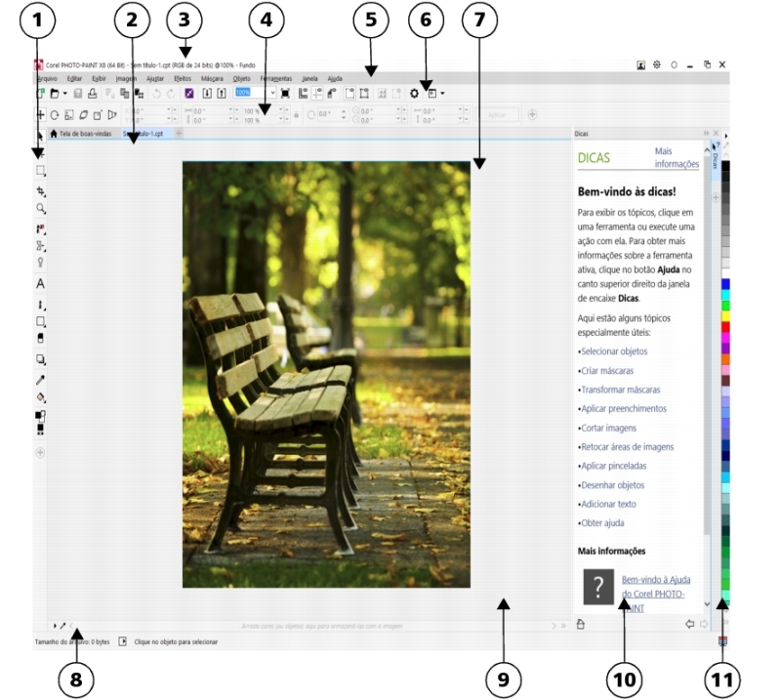Open the Criar máscaras tip topic
This screenshot has width=781, height=700.
point(607,371)
